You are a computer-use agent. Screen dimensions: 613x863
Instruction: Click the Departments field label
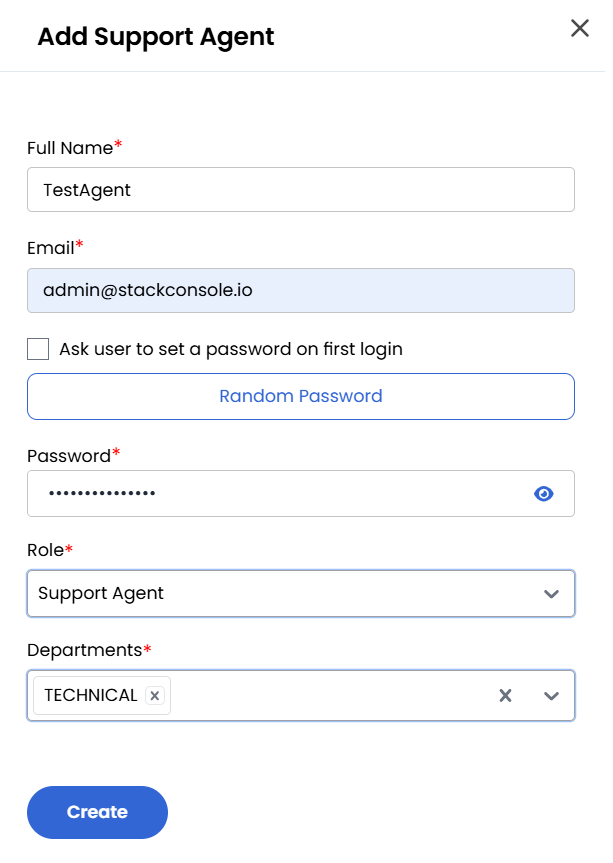(x=84, y=650)
